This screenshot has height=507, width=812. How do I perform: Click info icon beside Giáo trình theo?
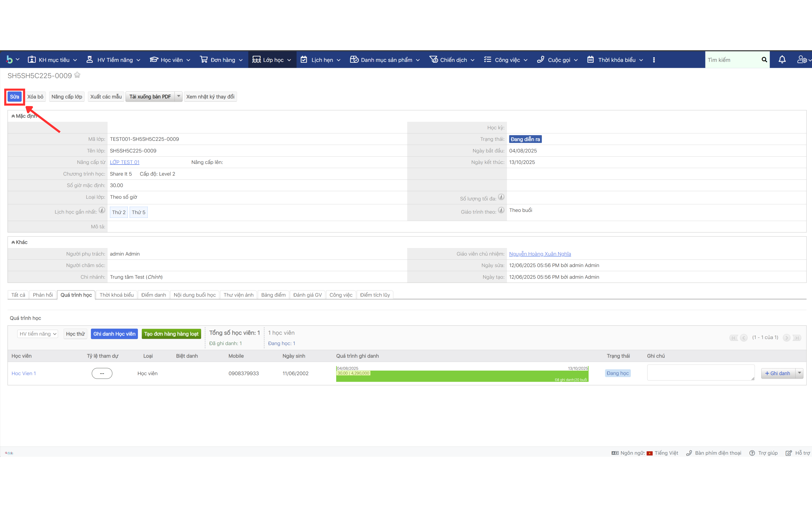point(501,210)
